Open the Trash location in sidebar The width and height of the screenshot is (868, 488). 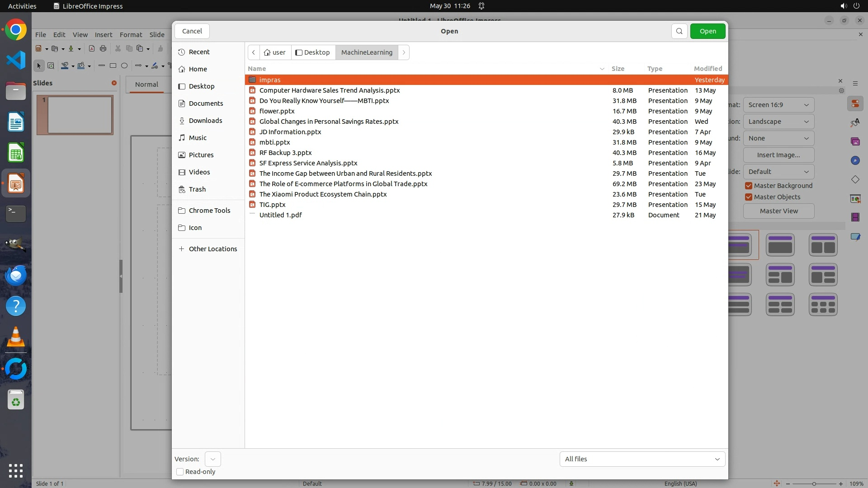pyautogui.click(x=197, y=189)
